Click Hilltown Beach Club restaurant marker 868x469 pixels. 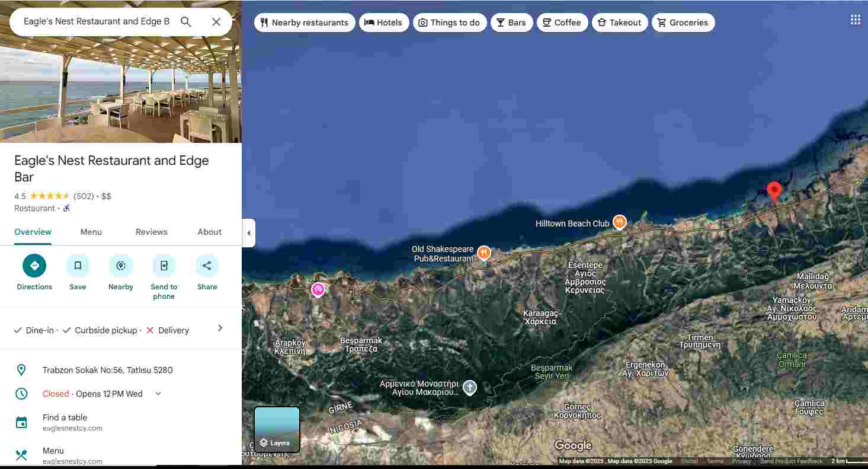[619, 222]
